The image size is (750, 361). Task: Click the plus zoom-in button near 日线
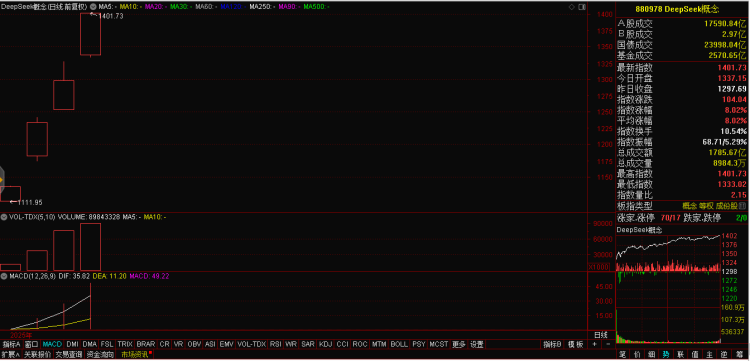(595, 344)
